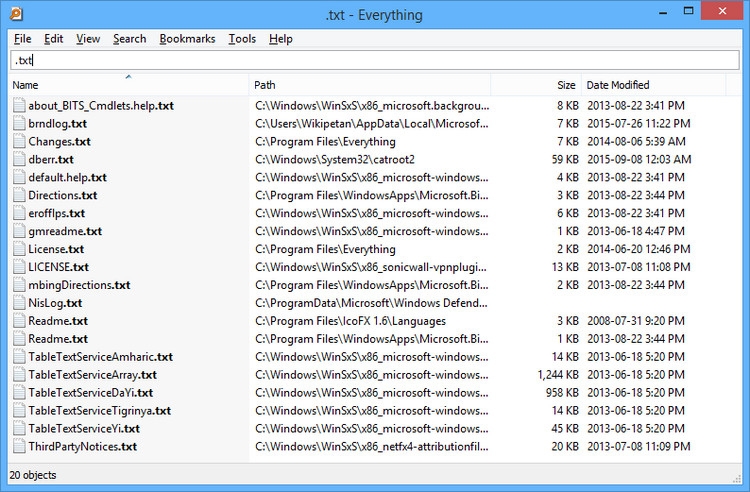Close the Everything window
750x492 pixels.
pos(722,11)
